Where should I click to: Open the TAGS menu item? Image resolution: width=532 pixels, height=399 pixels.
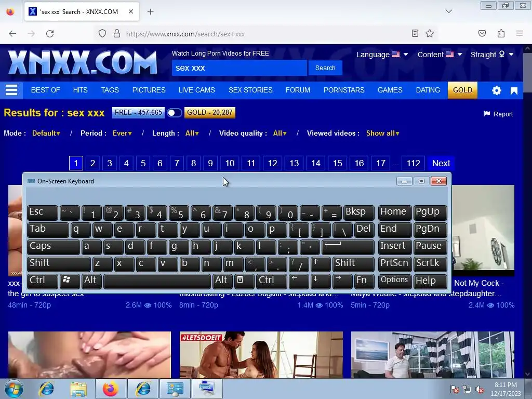click(110, 90)
